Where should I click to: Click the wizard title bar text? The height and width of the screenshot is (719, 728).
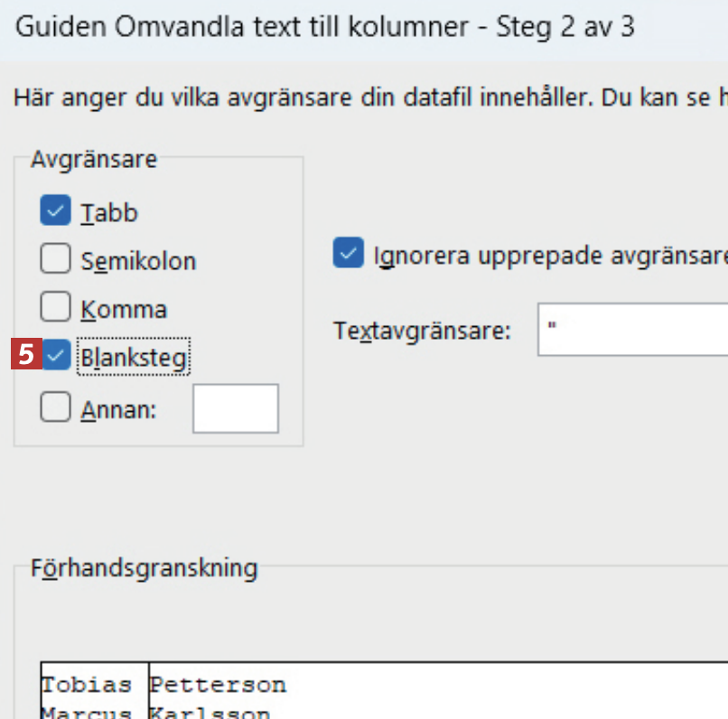tap(325, 27)
